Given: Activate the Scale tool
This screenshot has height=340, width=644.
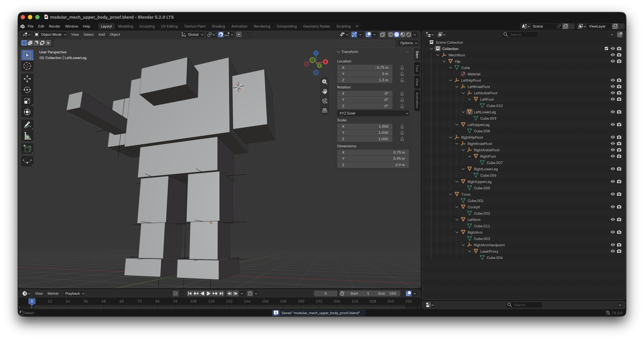Looking at the screenshot, I should click(27, 101).
